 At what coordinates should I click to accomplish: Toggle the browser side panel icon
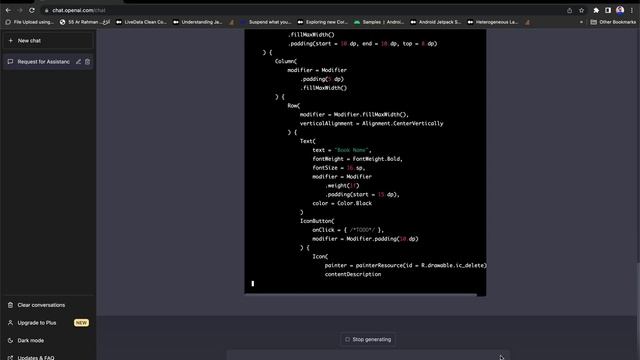(608, 11)
